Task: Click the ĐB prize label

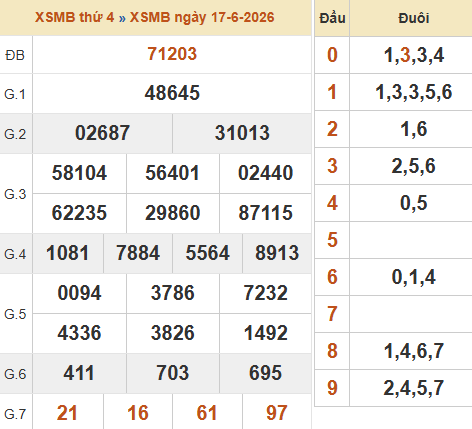Action: click(15, 55)
